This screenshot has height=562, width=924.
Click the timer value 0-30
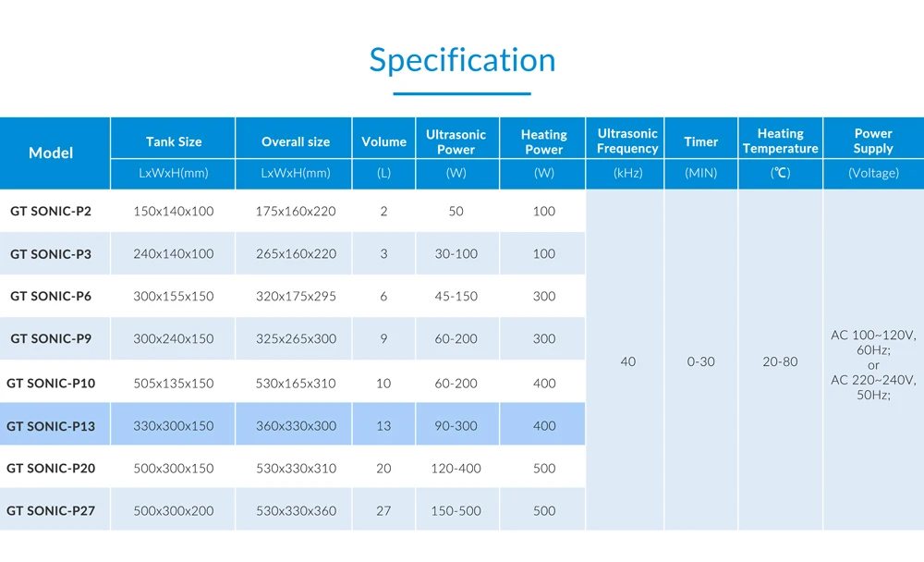pyautogui.click(x=700, y=361)
